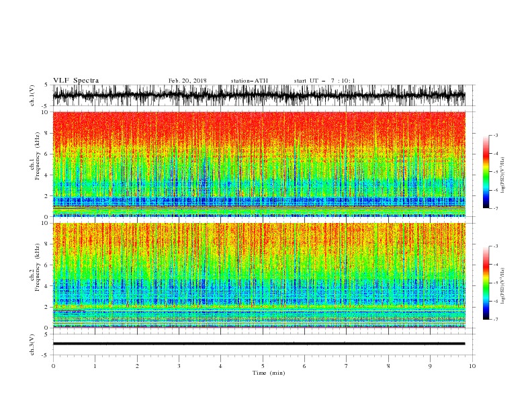Click the "10" kHz tick of ch.2 spectrogram
Screen dimensions: 532x411
point(46,223)
